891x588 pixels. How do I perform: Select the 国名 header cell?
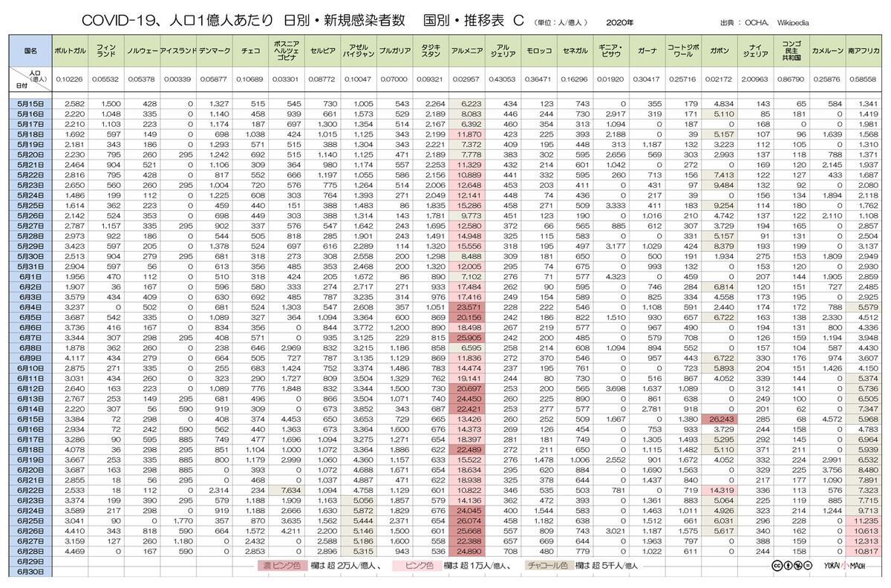[31, 50]
